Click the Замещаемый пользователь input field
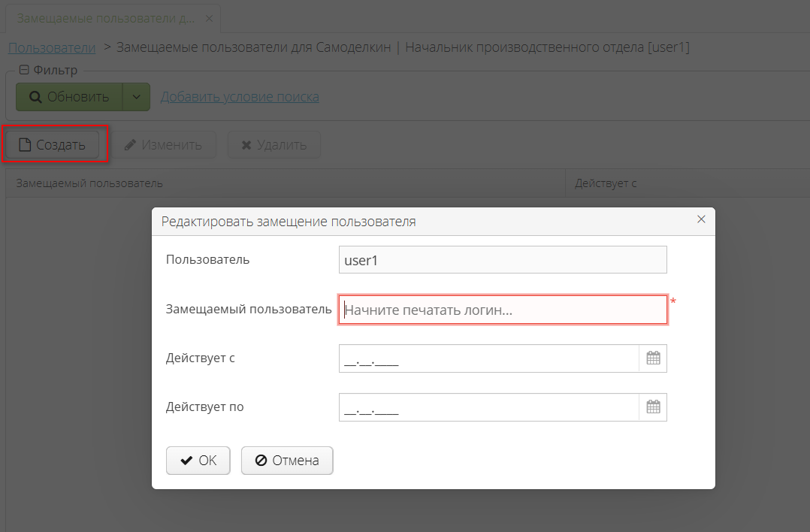Screen dimensions: 810x532 pos(503,309)
